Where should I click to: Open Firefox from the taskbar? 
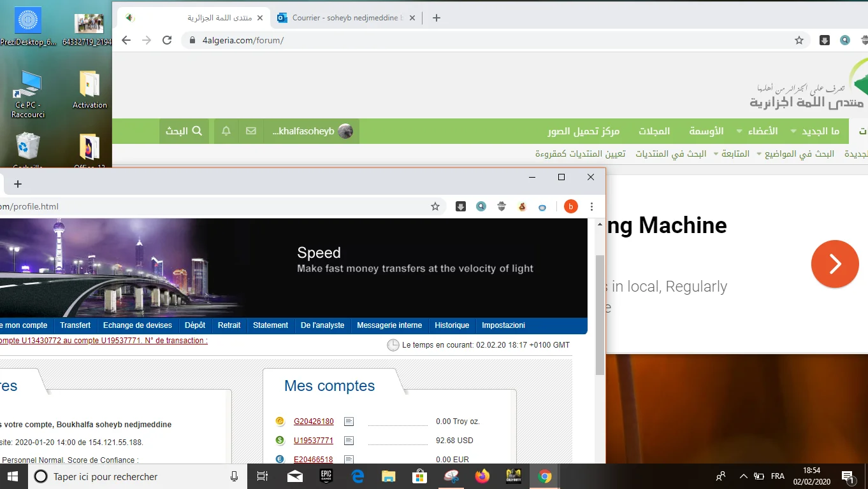pyautogui.click(x=482, y=476)
